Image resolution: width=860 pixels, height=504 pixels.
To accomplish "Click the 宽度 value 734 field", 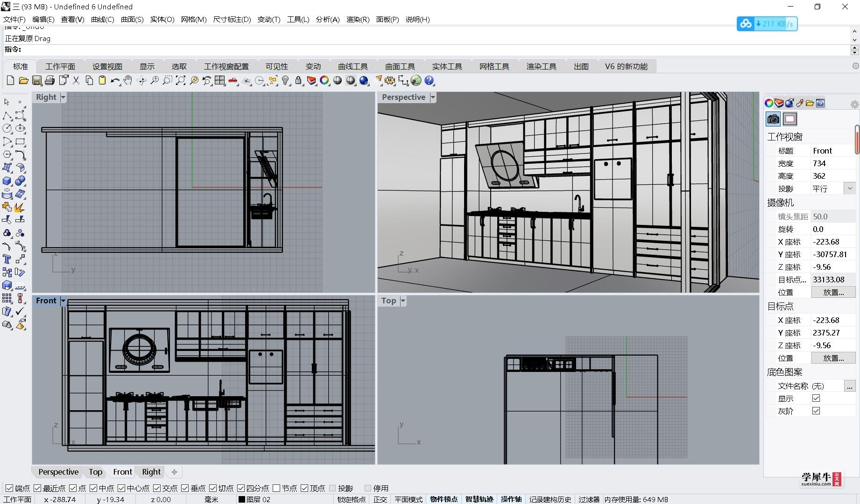I will [x=833, y=163].
